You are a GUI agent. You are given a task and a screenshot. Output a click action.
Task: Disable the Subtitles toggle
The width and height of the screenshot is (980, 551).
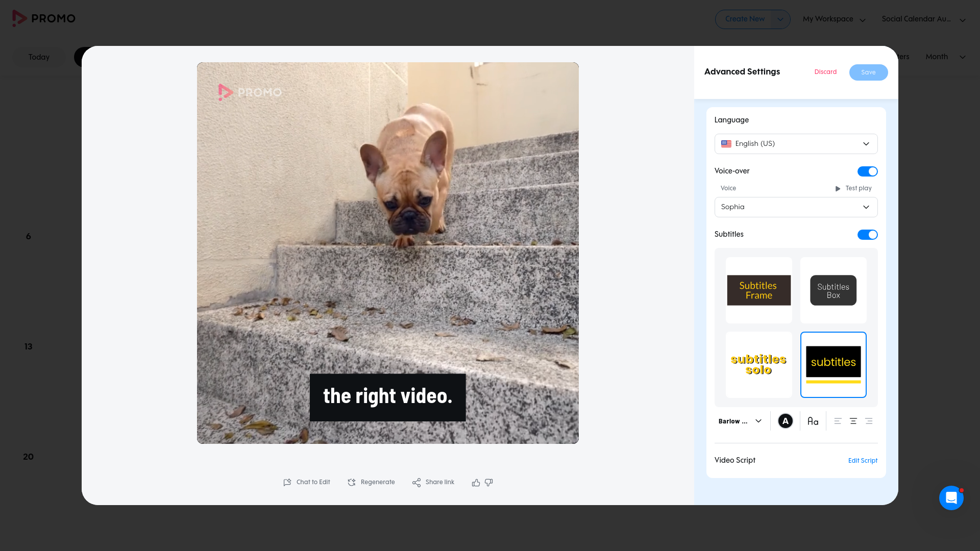click(867, 235)
